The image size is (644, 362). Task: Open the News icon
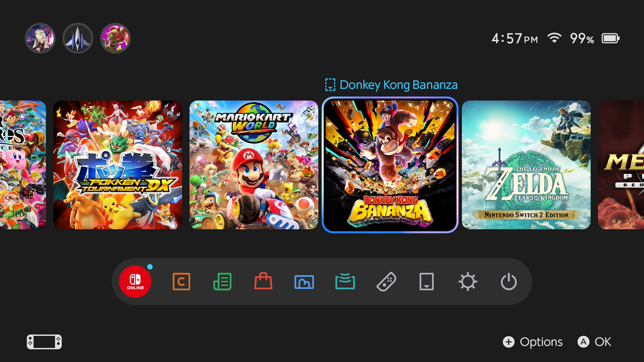pos(222,282)
